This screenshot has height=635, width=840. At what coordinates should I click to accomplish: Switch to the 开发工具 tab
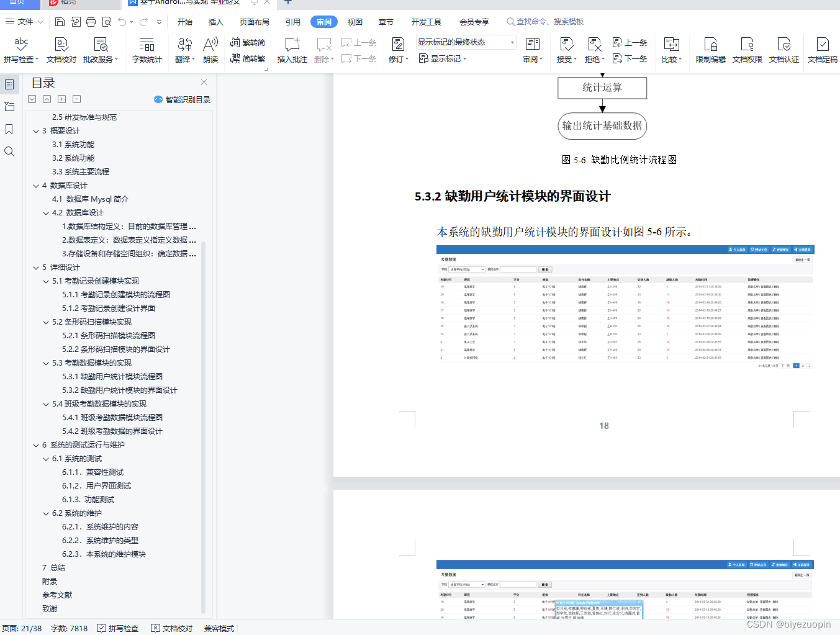[x=427, y=22]
